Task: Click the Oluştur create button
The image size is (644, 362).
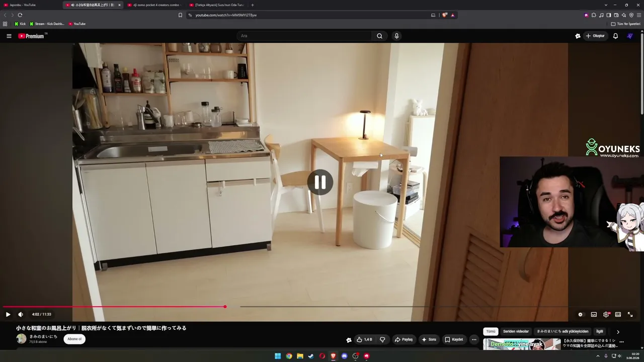Action: click(595, 36)
